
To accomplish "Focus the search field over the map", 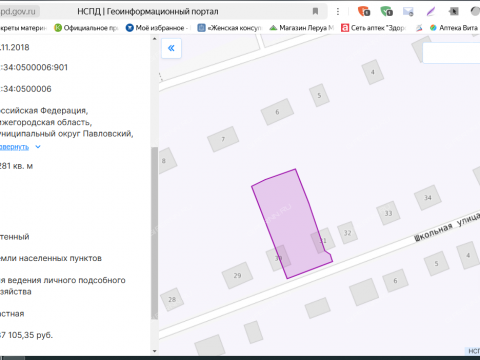I will (451, 53).
